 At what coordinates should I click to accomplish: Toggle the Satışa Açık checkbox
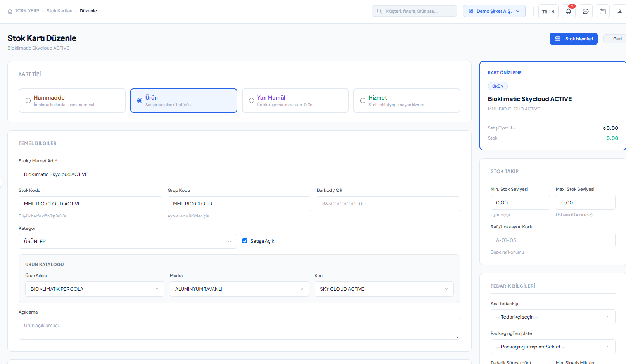click(245, 241)
